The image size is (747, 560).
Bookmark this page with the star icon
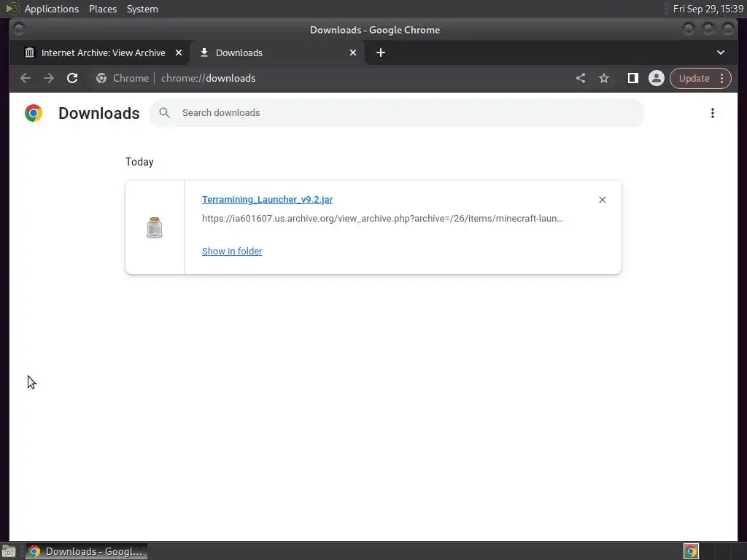click(x=603, y=78)
